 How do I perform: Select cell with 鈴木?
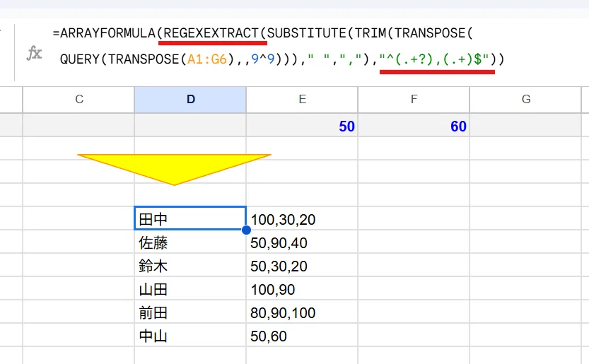[x=190, y=266]
